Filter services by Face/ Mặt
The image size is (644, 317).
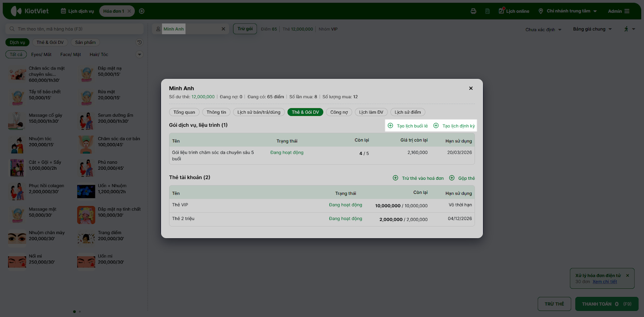tap(70, 54)
